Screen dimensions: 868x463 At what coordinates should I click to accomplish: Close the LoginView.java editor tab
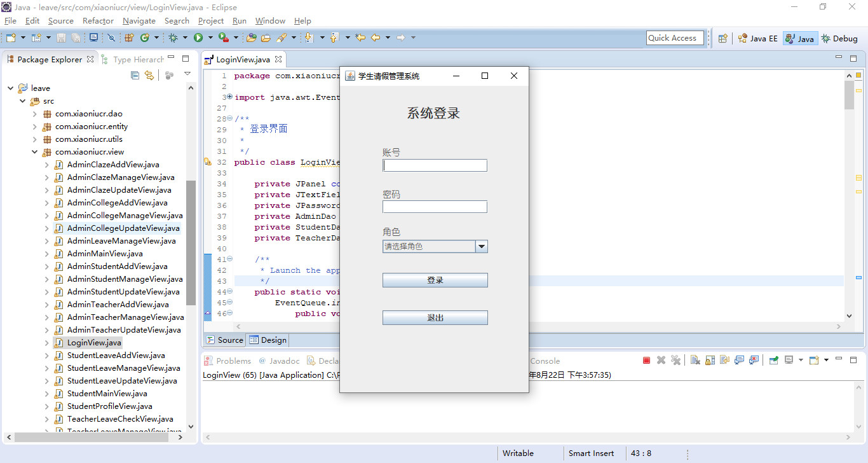point(278,59)
